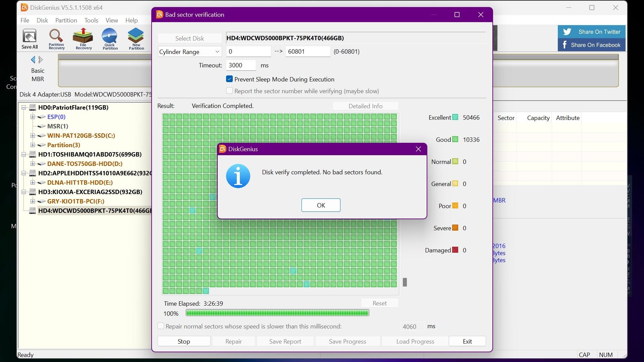Open the File Recovery tool
The image size is (644, 362).
(83, 39)
